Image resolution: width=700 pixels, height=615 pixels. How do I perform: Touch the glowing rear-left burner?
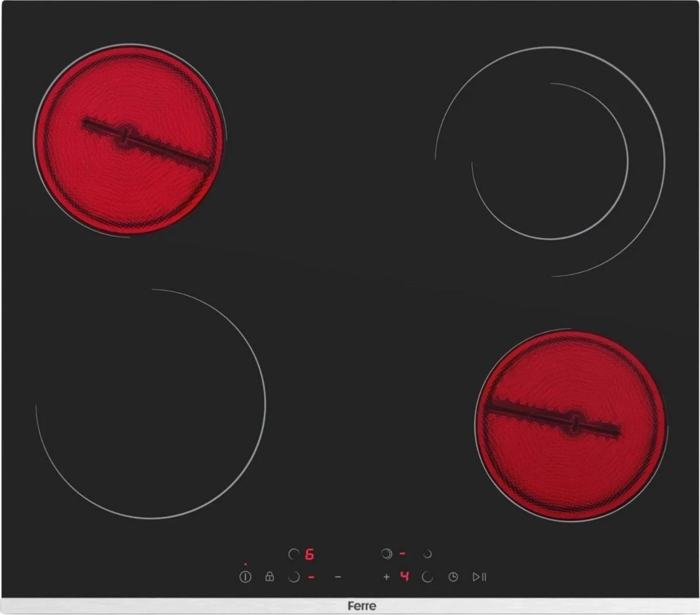130,140
